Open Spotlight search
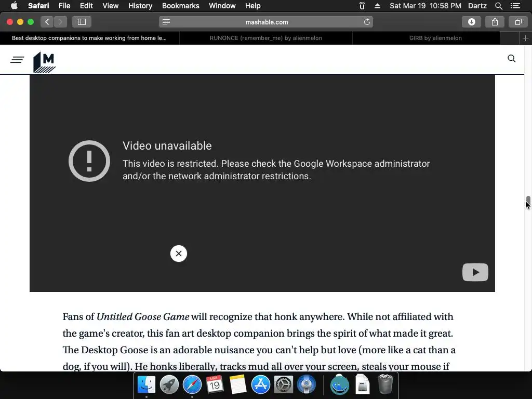 pyautogui.click(x=498, y=6)
